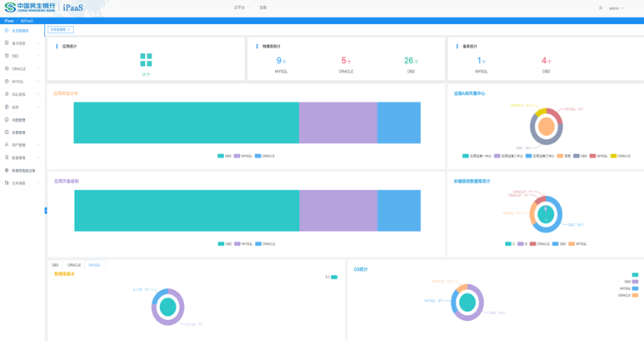Toggle DB2 legend in 应用灾备级别 chart
This screenshot has width=644, height=355.
[225, 244]
